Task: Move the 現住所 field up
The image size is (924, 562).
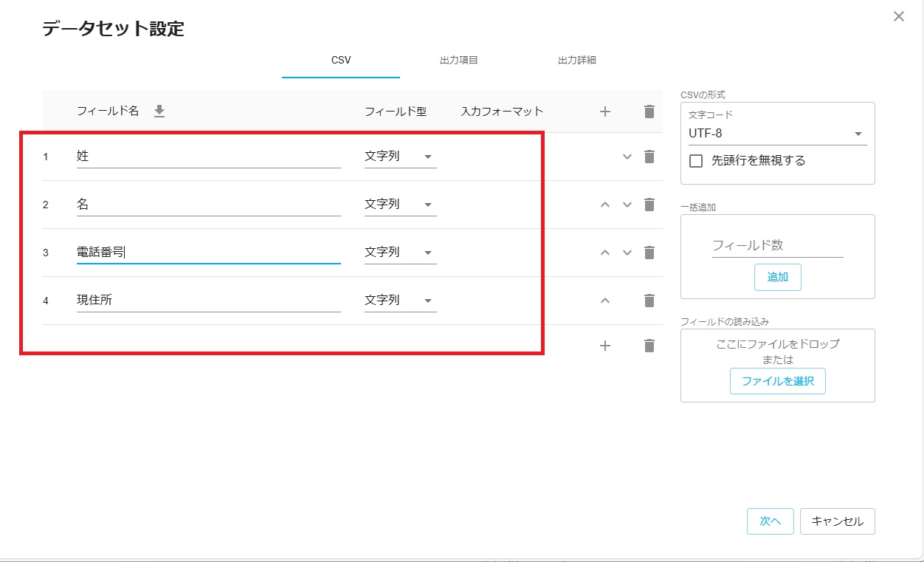Action: coord(605,301)
